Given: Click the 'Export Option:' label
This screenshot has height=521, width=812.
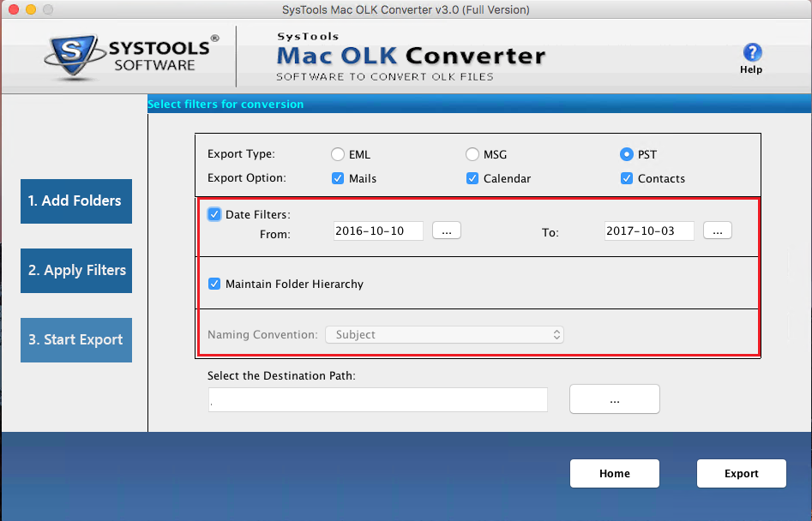Looking at the screenshot, I should tap(247, 178).
